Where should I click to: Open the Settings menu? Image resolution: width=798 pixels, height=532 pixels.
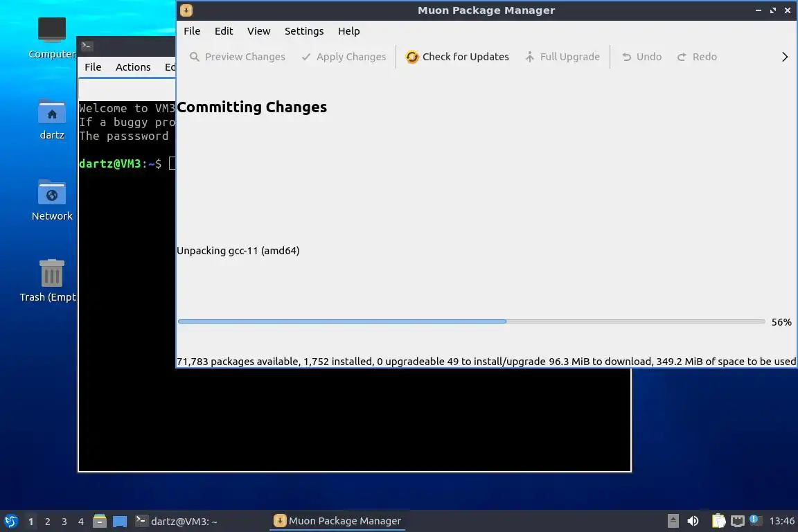(x=304, y=31)
